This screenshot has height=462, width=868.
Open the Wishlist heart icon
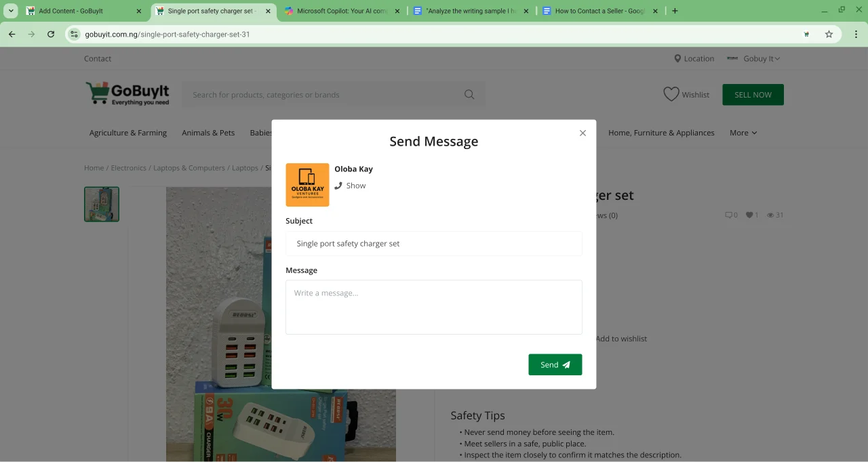[671, 95]
